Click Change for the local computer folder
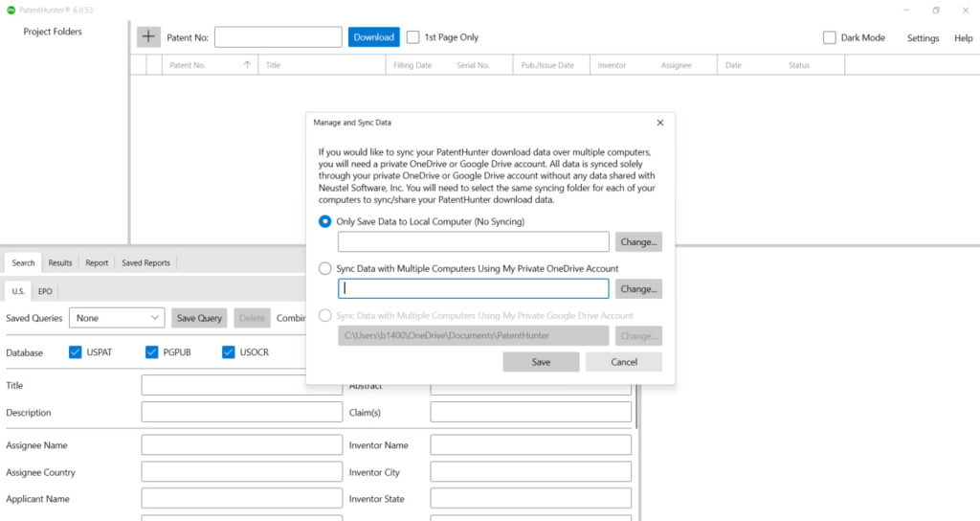Image resolution: width=980 pixels, height=521 pixels. pyautogui.click(x=638, y=241)
